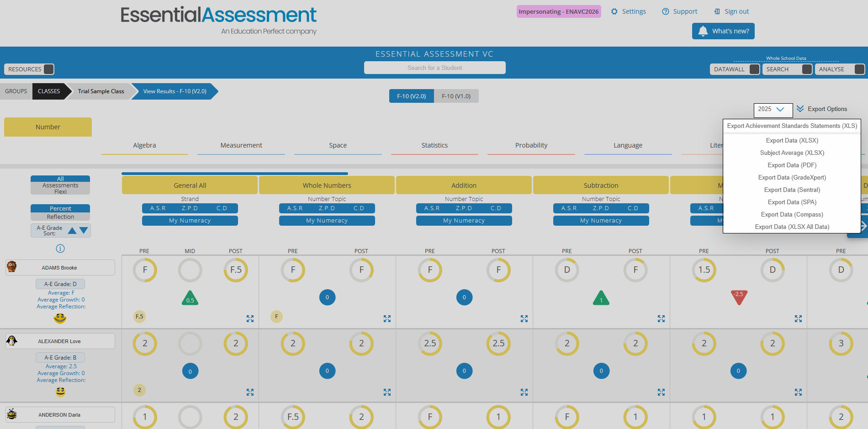Choose Export Data (XLSX)
This screenshot has width=868, height=429.
(792, 140)
